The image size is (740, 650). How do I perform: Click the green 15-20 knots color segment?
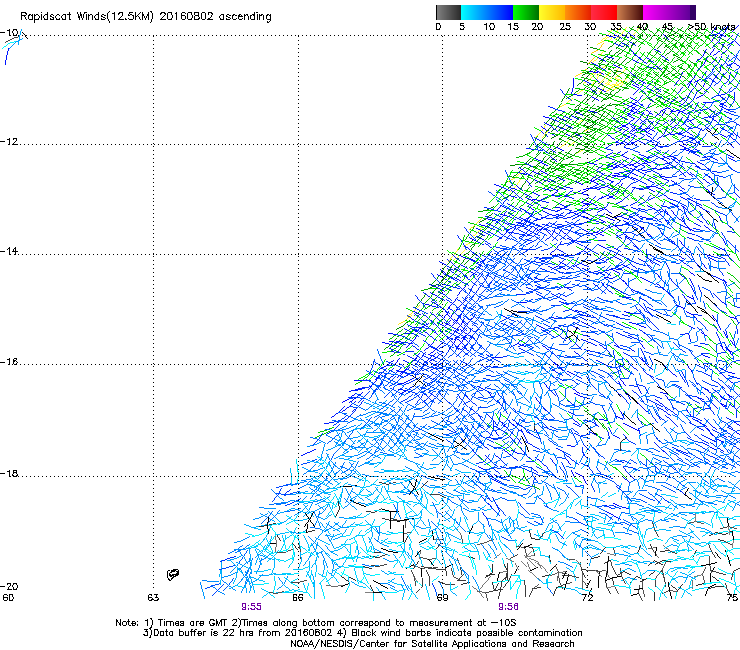(x=526, y=12)
